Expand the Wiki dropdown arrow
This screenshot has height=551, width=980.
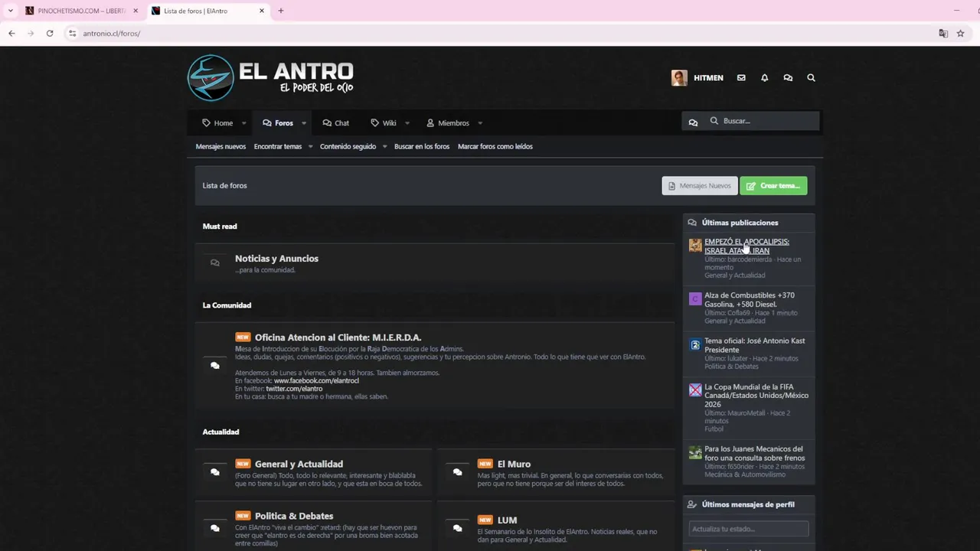pos(407,123)
